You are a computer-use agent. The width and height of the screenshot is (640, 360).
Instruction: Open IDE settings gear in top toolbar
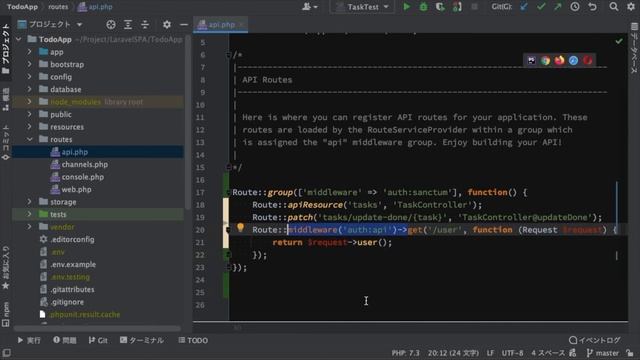[x=631, y=7]
